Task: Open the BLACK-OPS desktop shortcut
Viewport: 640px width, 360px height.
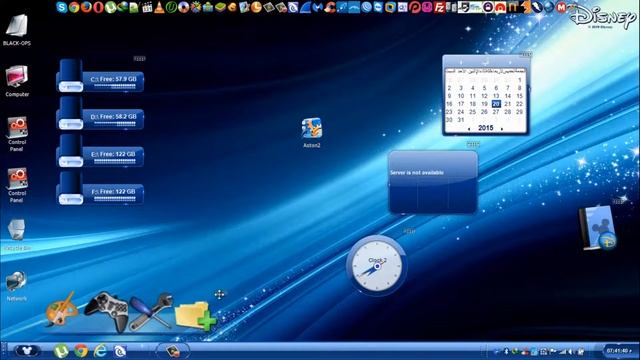Action: tap(17, 29)
